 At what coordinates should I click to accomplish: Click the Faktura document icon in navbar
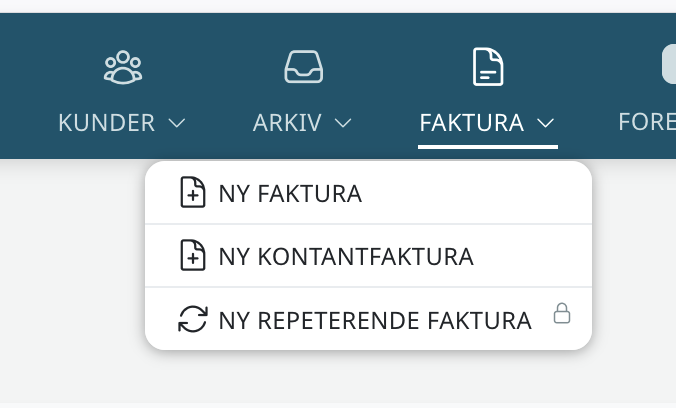click(x=487, y=68)
